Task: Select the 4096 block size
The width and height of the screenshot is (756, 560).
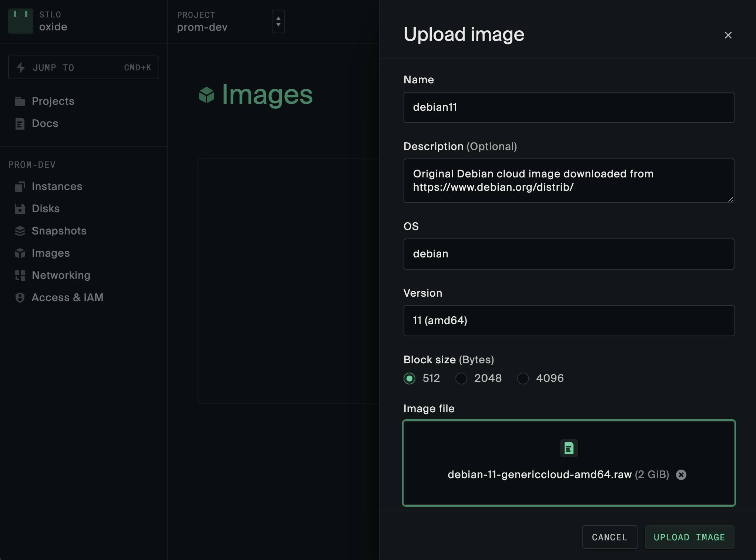Action: [x=523, y=379]
